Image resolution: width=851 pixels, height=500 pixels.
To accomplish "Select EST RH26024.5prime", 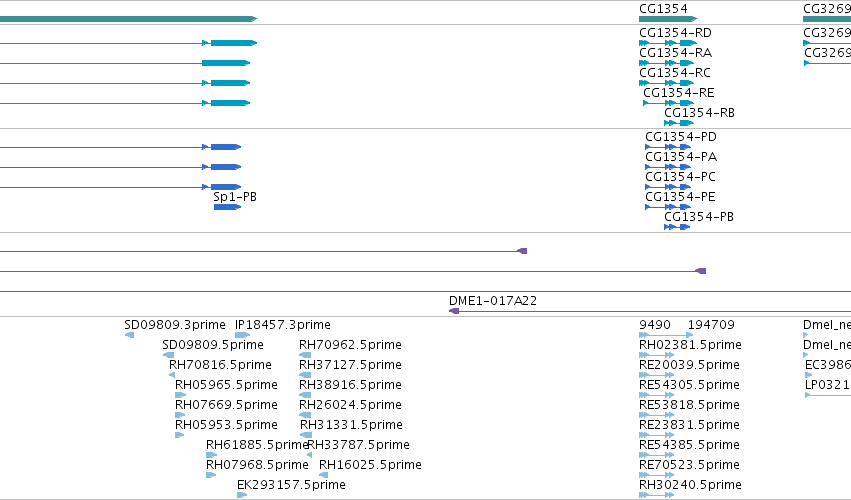I will coord(350,405).
